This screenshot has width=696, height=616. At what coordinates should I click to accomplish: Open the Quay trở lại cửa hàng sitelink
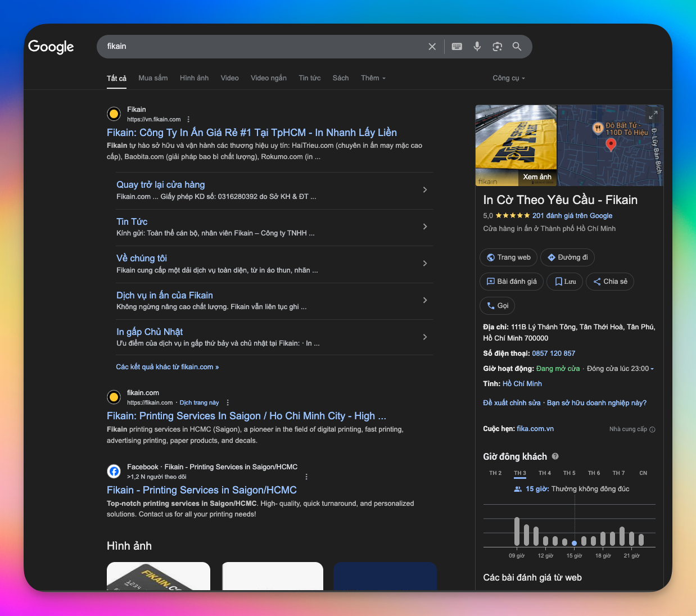point(161,184)
